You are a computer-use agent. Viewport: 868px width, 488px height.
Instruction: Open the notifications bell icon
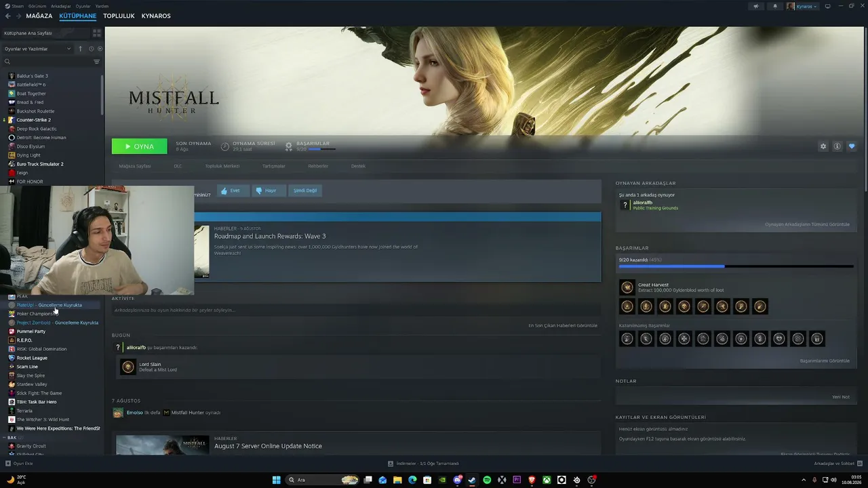click(775, 6)
